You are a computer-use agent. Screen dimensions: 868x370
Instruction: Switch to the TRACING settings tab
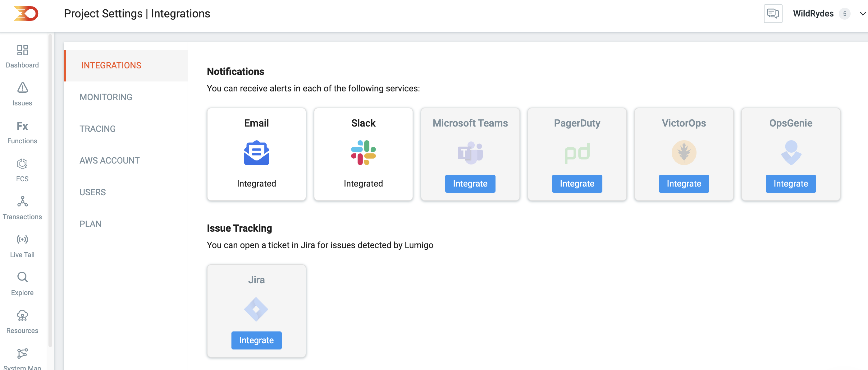[x=97, y=129]
